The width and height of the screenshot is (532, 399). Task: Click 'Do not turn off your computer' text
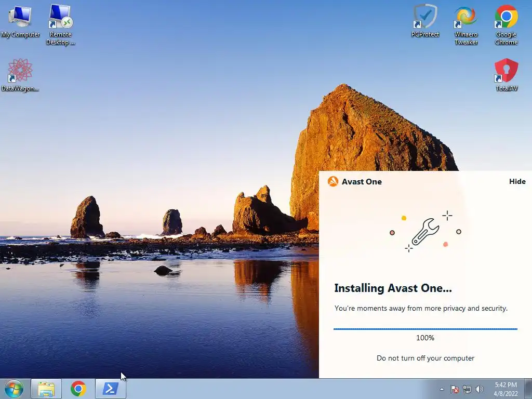pos(425,358)
